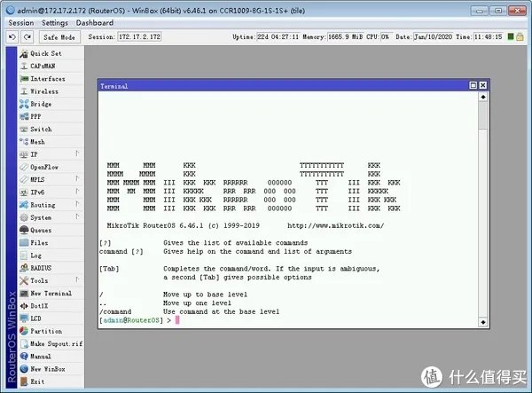Click the Date value Jan/10/2020
This screenshot has height=393, width=532.
[433, 36]
